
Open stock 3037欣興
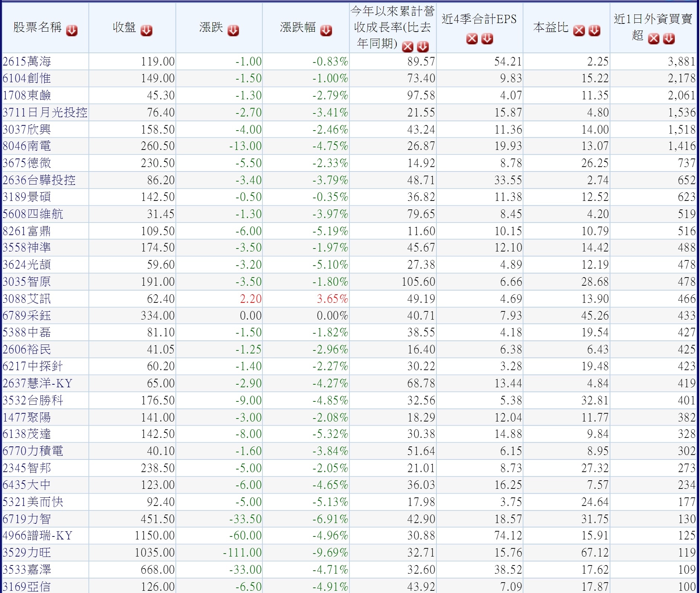click(27, 129)
